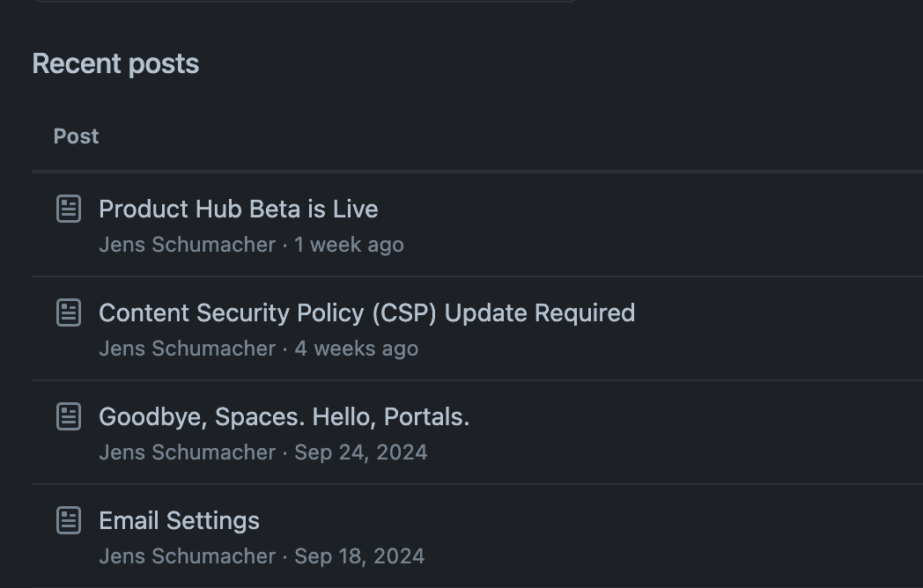
Task: Open Content Security Policy (CSP) Update Required
Action: [x=366, y=312]
